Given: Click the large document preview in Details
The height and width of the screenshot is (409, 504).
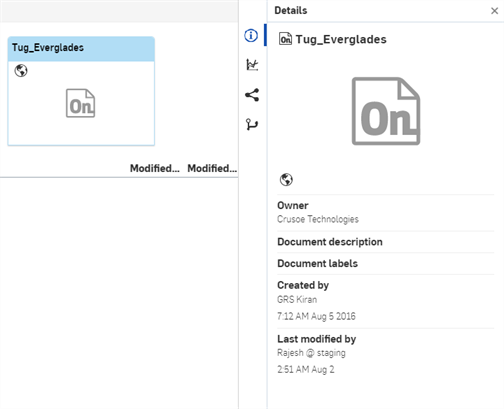Looking at the screenshot, I should point(386,111).
